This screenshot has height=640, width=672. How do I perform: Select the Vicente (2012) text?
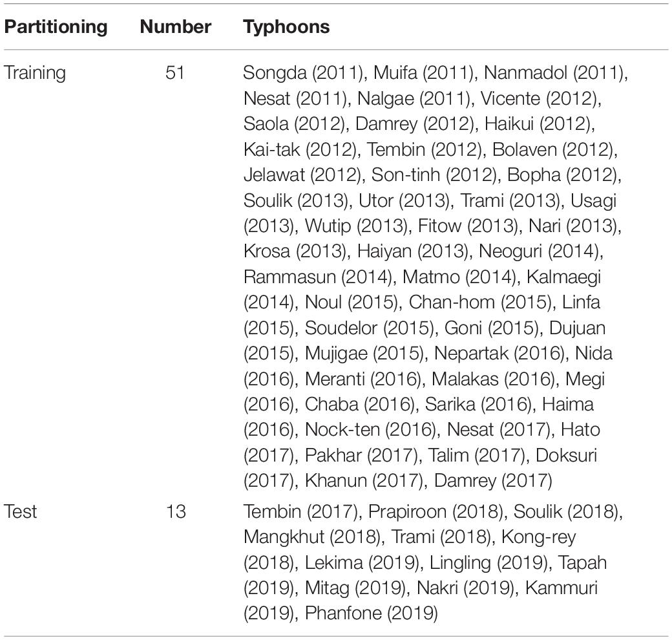point(538,99)
